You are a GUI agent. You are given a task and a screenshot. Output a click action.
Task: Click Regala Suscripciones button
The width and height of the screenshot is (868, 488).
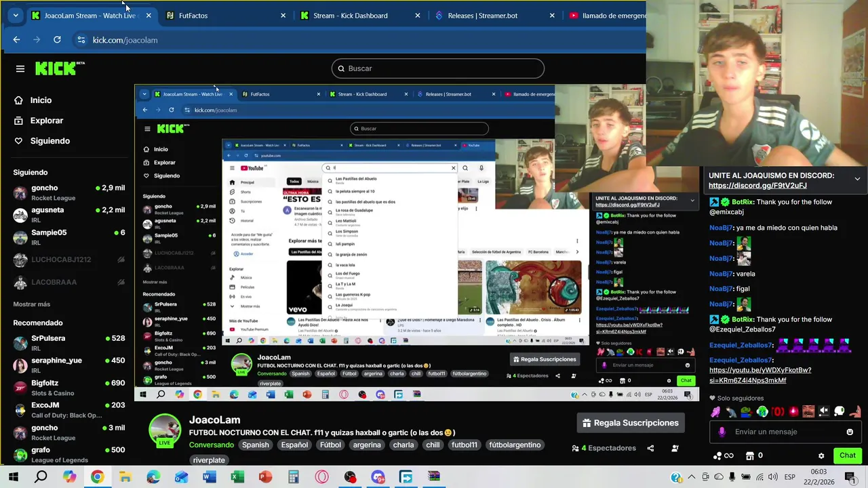[x=631, y=423]
